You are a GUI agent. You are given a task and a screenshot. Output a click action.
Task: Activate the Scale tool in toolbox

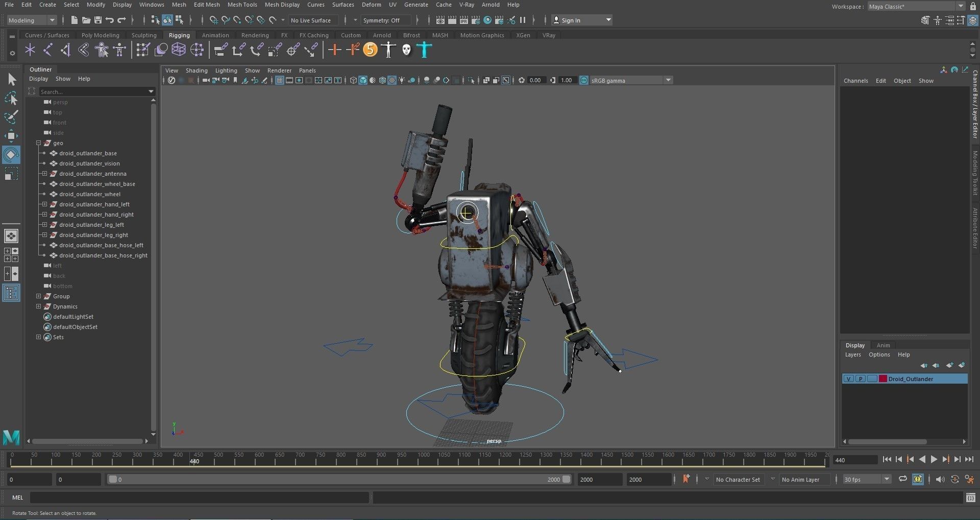[x=11, y=174]
